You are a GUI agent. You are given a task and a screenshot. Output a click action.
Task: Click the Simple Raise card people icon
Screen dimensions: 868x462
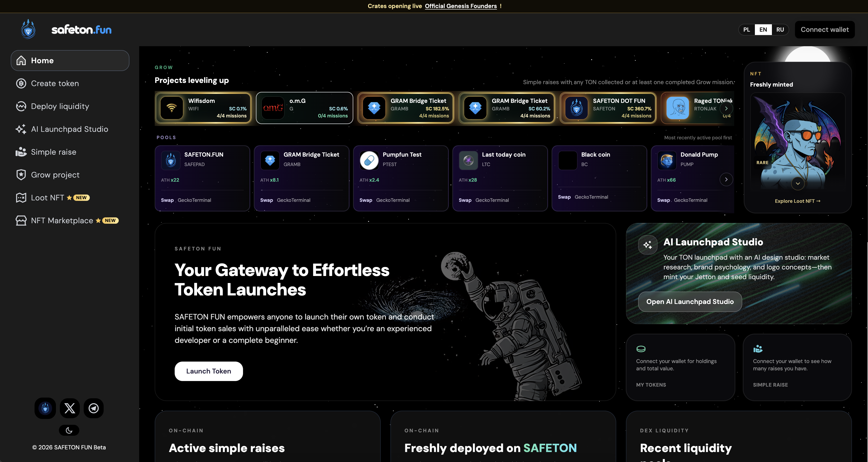pyautogui.click(x=758, y=349)
